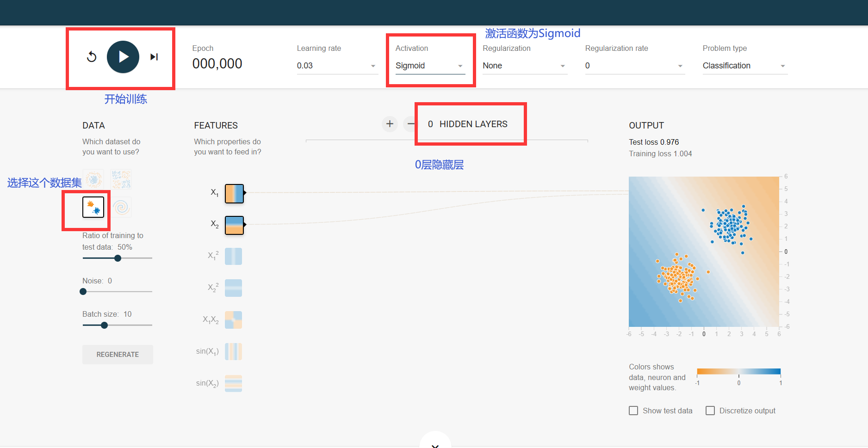Screen dimensions: 868x448
Task: Toggle the X1 input feature
Action: point(234,194)
